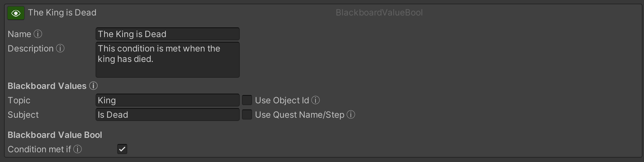This screenshot has height=162, width=644.
Task: Click the info icon next to Name
Action: [x=38, y=34]
